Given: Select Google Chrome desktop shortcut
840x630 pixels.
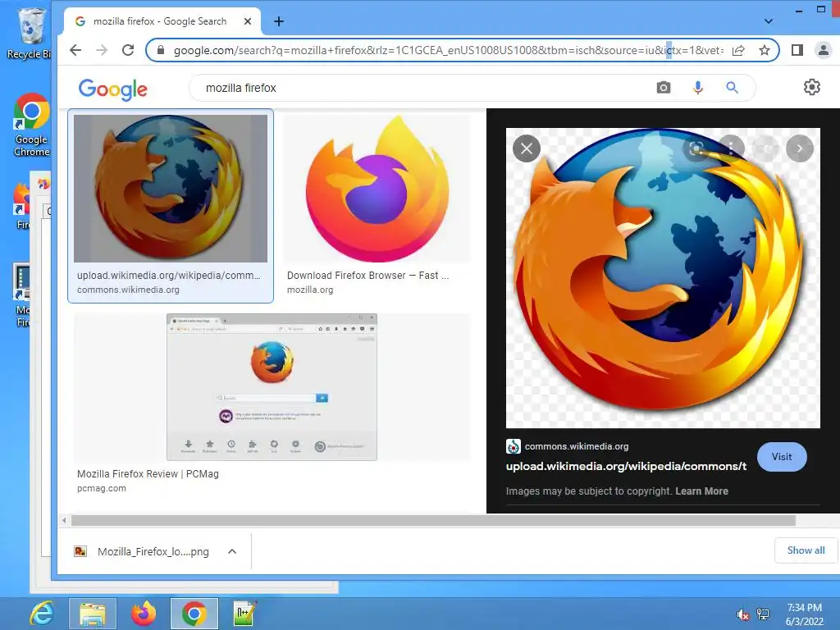Looking at the screenshot, I should click(x=31, y=126).
